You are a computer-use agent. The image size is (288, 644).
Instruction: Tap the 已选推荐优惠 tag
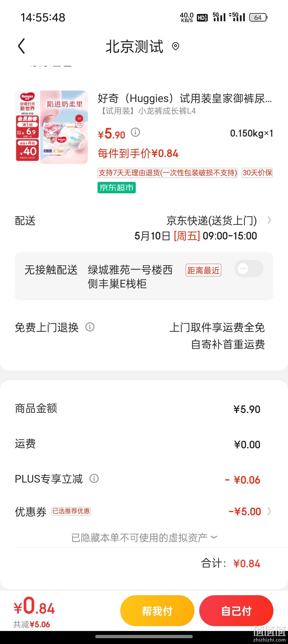pyautogui.click(x=71, y=511)
